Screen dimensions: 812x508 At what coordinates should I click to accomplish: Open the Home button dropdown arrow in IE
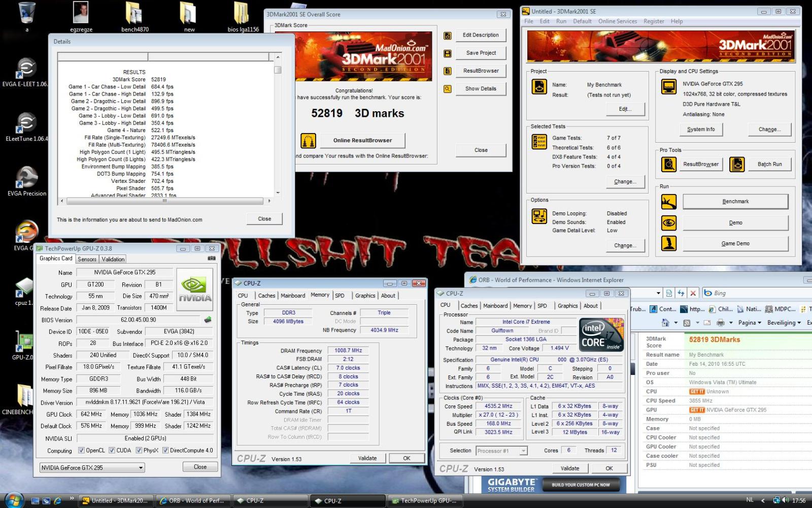point(675,323)
